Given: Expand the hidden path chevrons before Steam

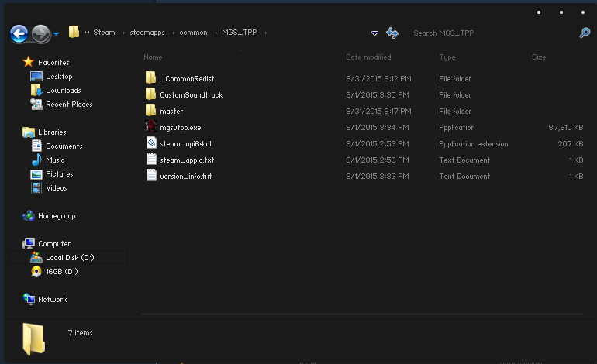Looking at the screenshot, I should point(87,33).
